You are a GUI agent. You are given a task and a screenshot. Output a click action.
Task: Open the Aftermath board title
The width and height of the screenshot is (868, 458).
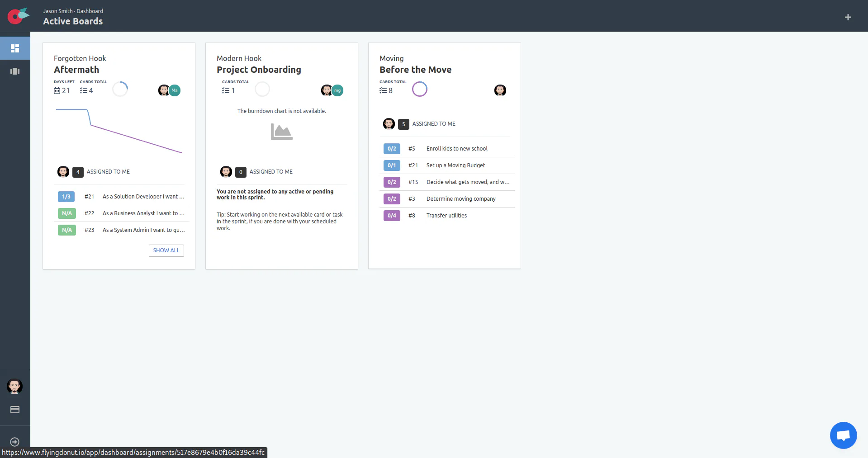coord(76,70)
